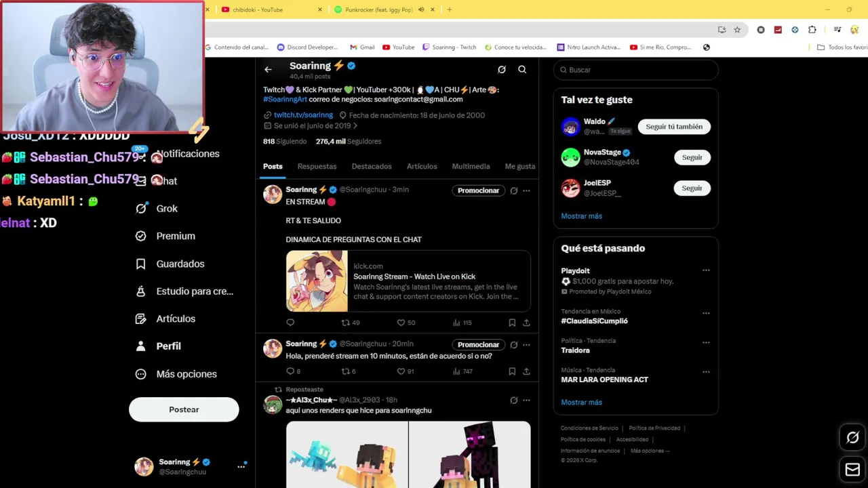The height and width of the screenshot is (488, 868).
Task: Open more options for #ClaudiaSíCumplió trend
Action: point(706,313)
